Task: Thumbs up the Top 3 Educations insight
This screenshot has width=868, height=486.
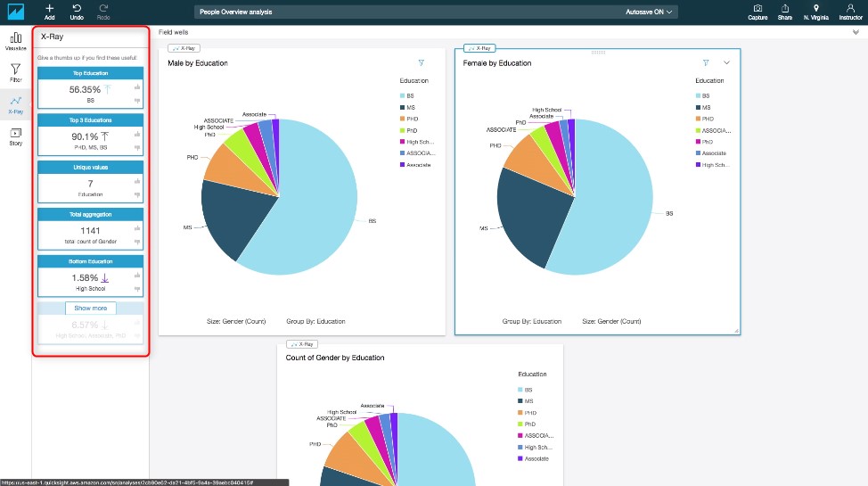Action: 136,134
